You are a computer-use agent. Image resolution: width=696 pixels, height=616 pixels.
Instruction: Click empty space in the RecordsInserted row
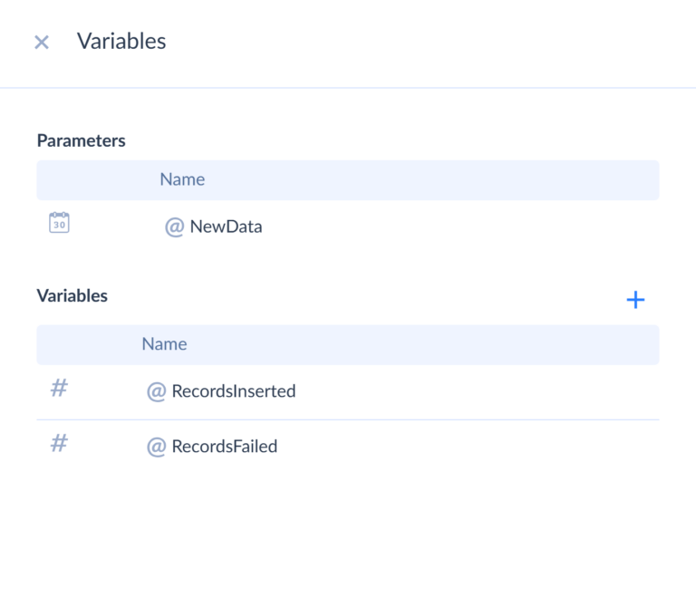coord(471,391)
